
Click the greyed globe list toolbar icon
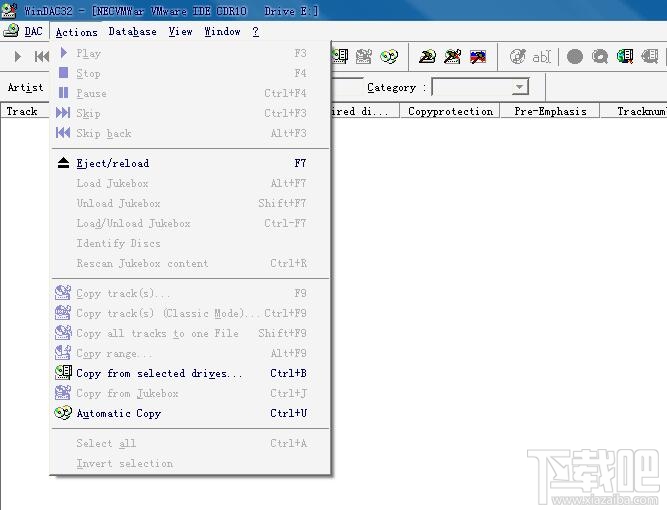pyautogui.click(x=650, y=57)
